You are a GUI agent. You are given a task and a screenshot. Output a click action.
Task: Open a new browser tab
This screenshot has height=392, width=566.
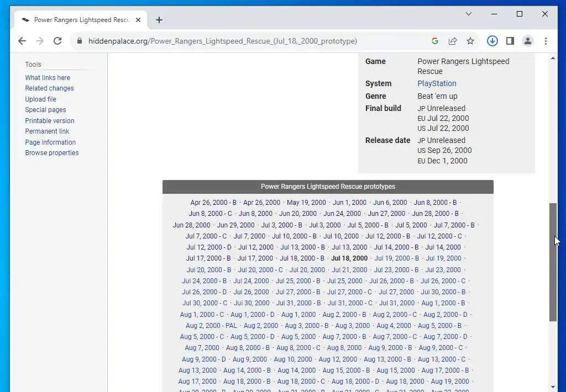click(159, 20)
